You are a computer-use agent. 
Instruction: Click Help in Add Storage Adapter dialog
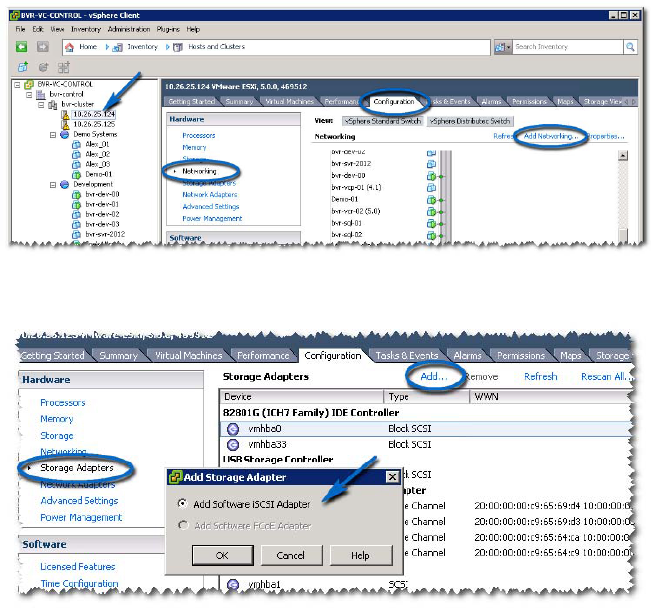(361, 555)
